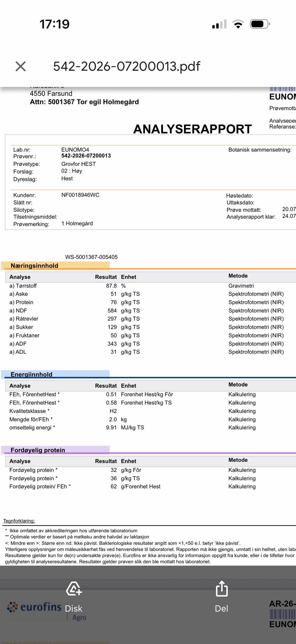The width and height of the screenshot is (296, 644).
Task: Tap the ANALYSERAPPORT heading
Action: [x=192, y=129]
